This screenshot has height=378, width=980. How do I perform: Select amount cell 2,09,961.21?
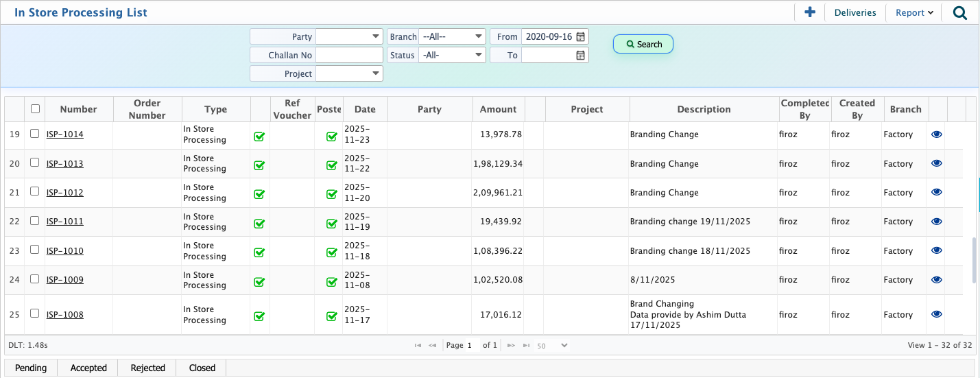pos(499,193)
